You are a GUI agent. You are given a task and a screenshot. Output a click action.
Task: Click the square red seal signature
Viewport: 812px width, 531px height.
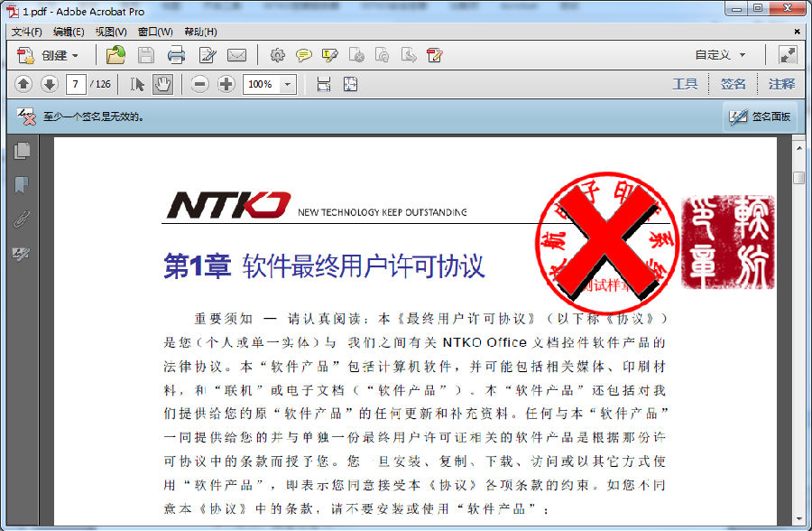tap(728, 242)
